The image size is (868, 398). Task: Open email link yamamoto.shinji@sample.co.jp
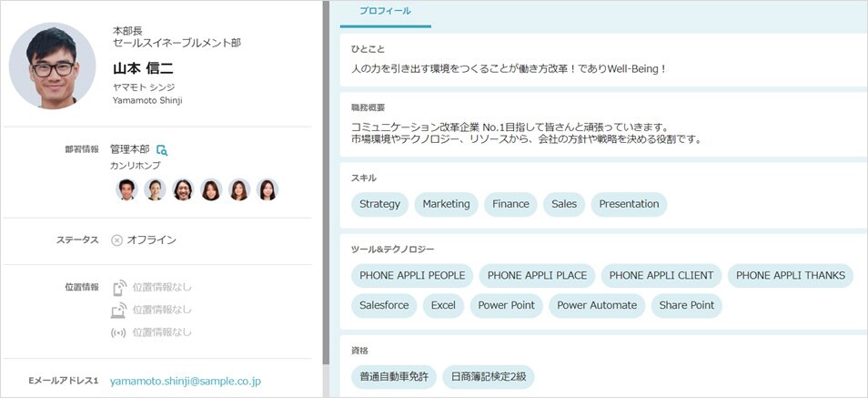186,382
